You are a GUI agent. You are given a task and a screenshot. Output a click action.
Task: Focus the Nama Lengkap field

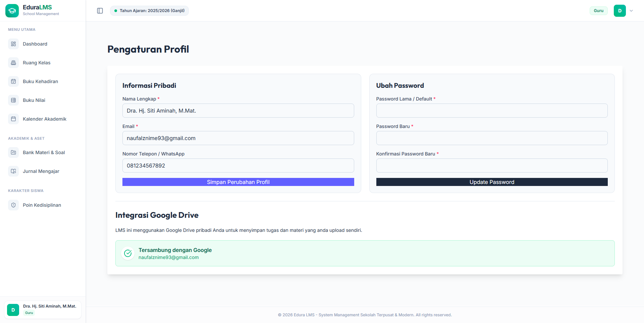click(x=238, y=111)
